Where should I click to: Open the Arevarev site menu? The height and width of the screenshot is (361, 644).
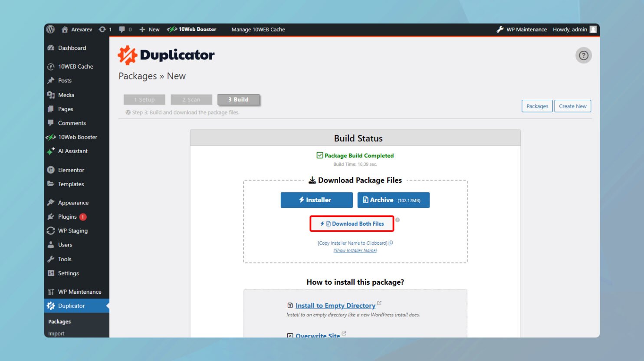tap(77, 30)
